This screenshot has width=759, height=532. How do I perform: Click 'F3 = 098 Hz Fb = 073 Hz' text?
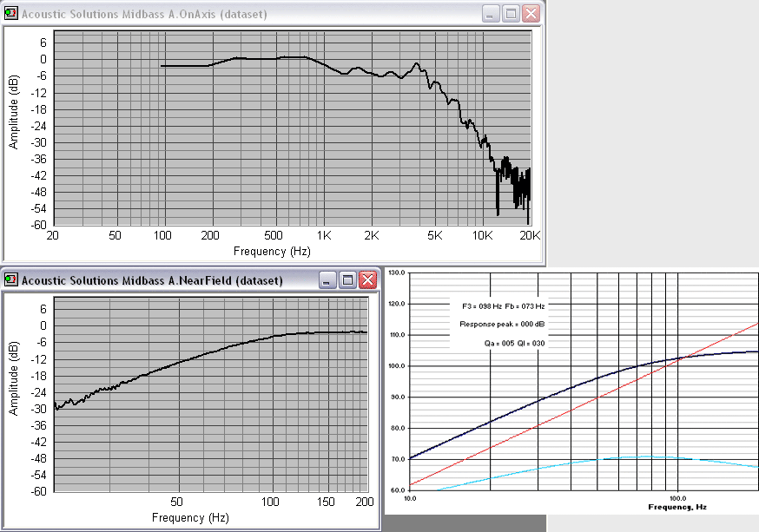click(504, 306)
